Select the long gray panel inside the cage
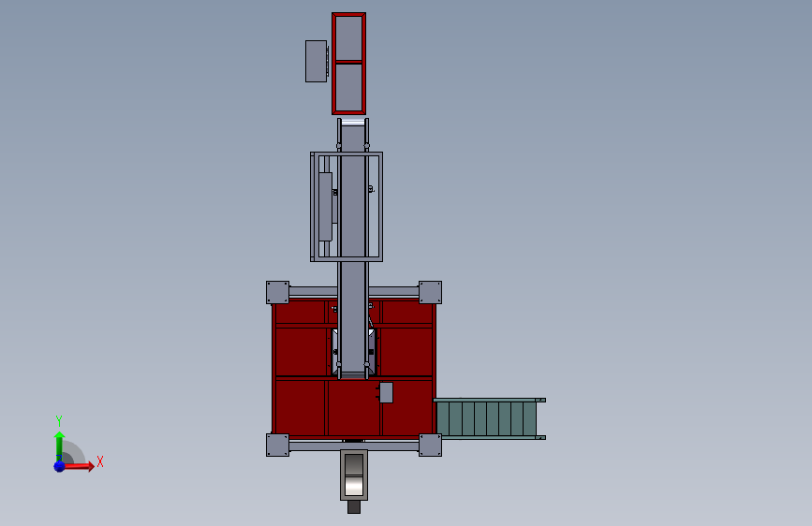Viewport: 812px width, 526px height. pos(325,207)
